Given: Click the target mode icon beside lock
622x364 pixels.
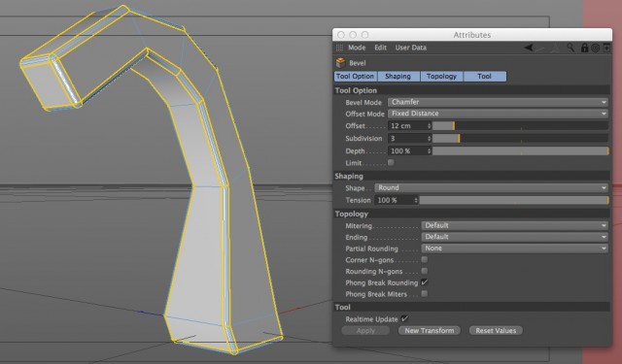Looking at the screenshot, I should pos(595,48).
